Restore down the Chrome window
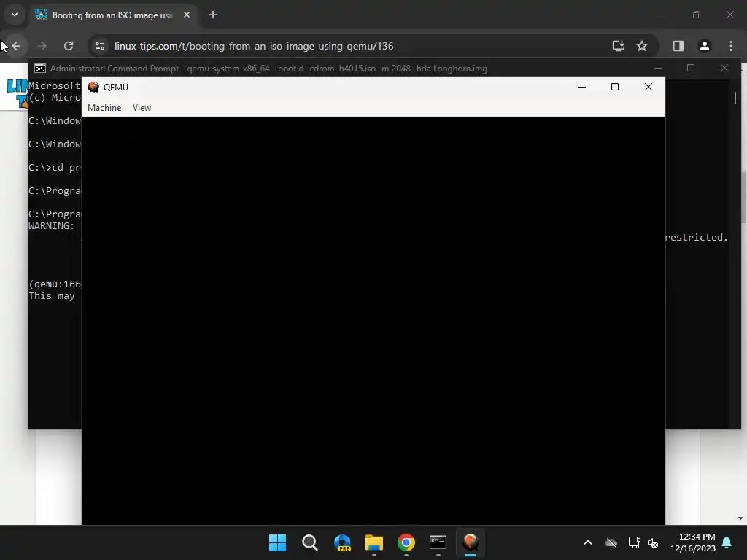Viewport: 747px width, 560px height. (697, 15)
